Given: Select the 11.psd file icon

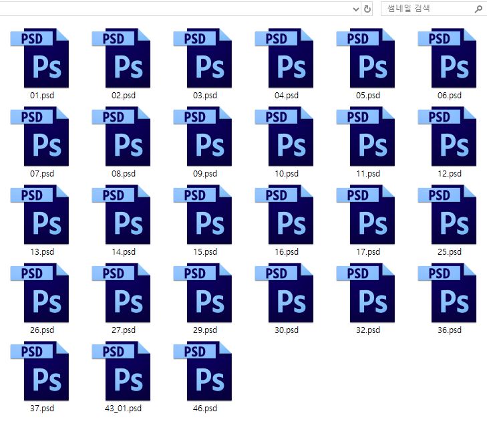Looking at the screenshot, I should (365, 136).
